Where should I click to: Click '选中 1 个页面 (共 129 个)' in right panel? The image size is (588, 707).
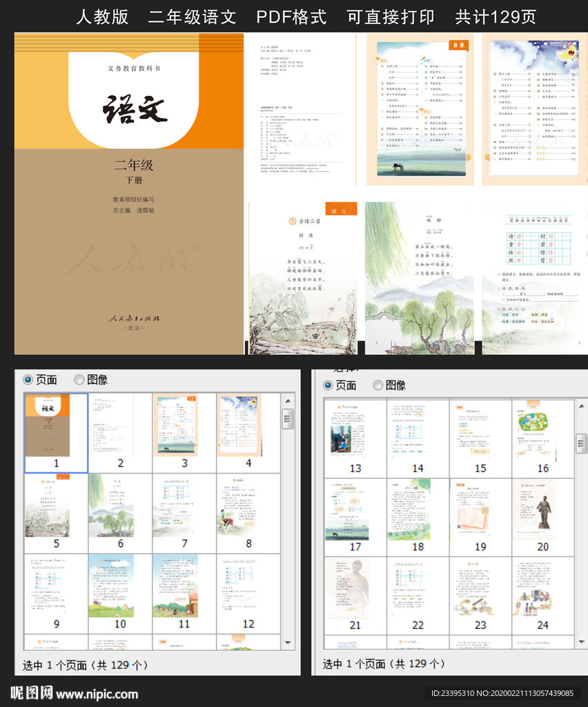tap(384, 664)
